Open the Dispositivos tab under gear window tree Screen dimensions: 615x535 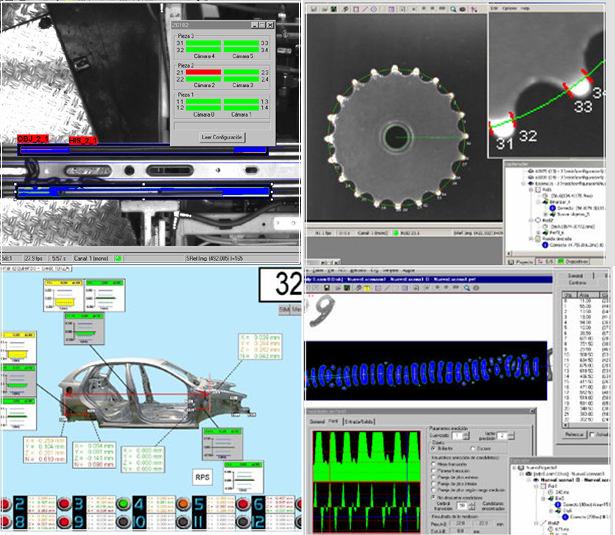coord(574,261)
